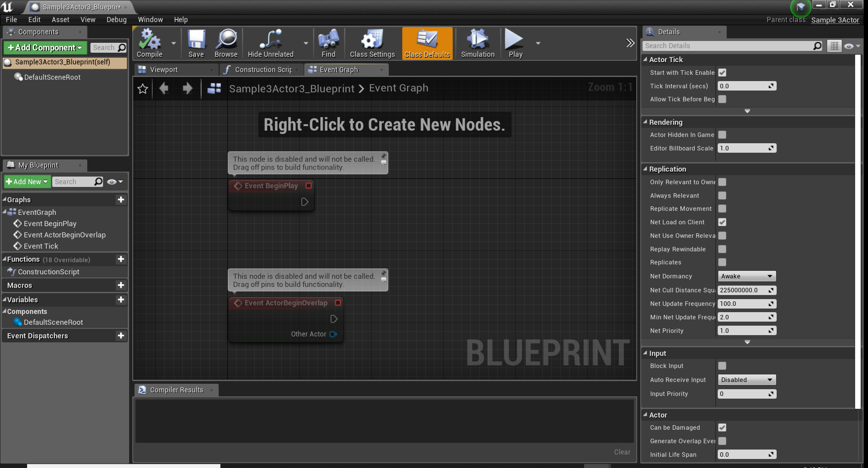This screenshot has width=868, height=468.
Task: Open Auto Receive Input dropdown
Action: click(x=747, y=380)
